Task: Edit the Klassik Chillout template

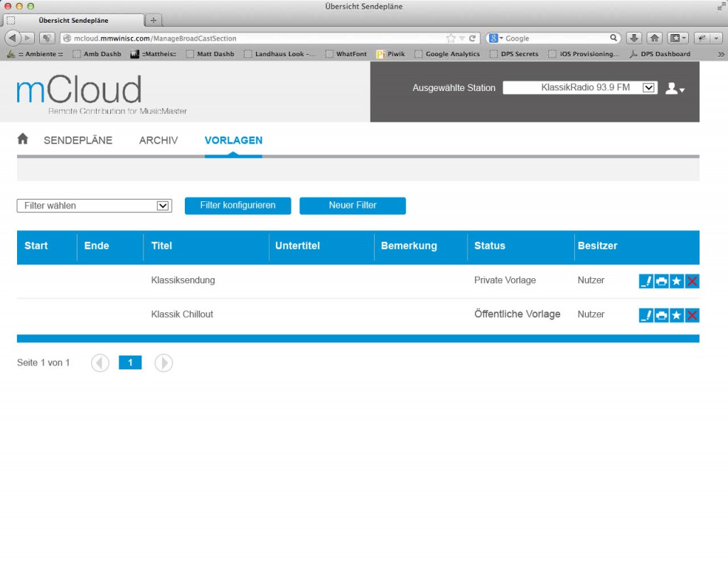Action: (646, 314)
